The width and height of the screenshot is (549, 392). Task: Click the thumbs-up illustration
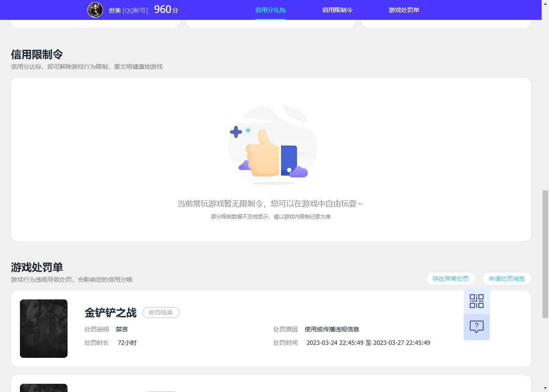pos(272,146)
